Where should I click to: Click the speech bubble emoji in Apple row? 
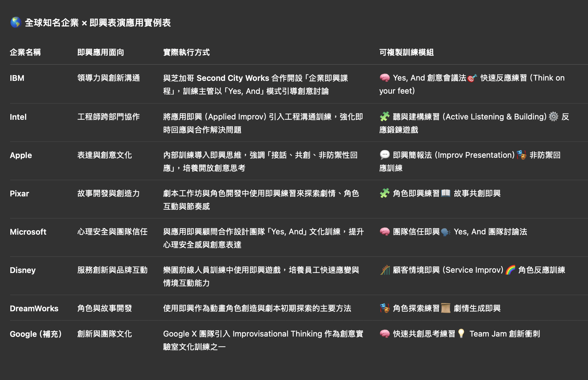pos(385,155)
